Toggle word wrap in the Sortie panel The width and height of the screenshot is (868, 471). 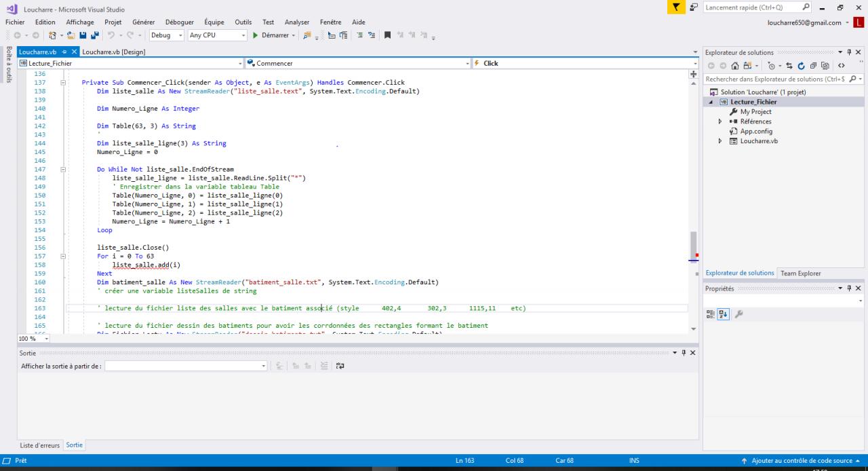(340, 366)
